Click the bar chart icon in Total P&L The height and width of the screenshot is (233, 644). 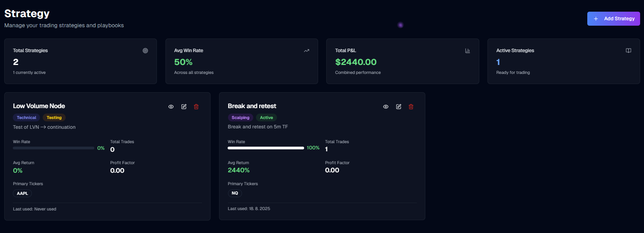(x=468, y=51)
